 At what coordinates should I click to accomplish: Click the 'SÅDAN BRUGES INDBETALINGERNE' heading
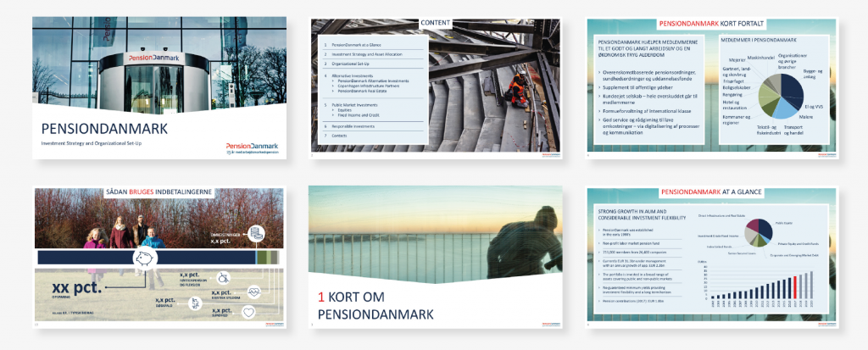(x=159, y=192)
